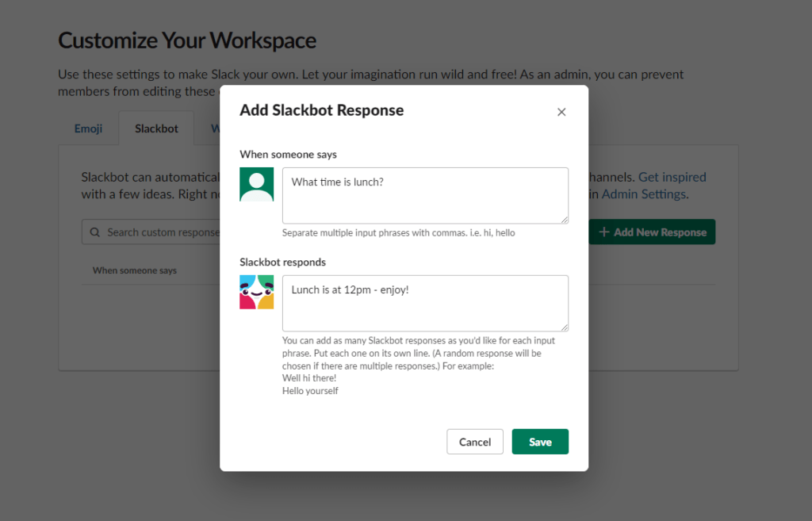Screen dimensions: 812x521
Task: Click the Slackbot responds text area
Action: [x=426, y=303]
